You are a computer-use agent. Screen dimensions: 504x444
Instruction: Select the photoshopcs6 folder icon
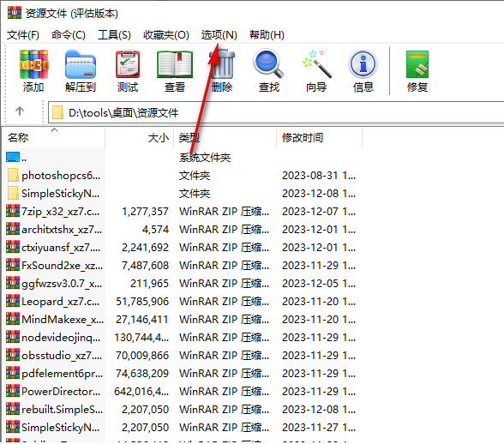coord(13,175)
